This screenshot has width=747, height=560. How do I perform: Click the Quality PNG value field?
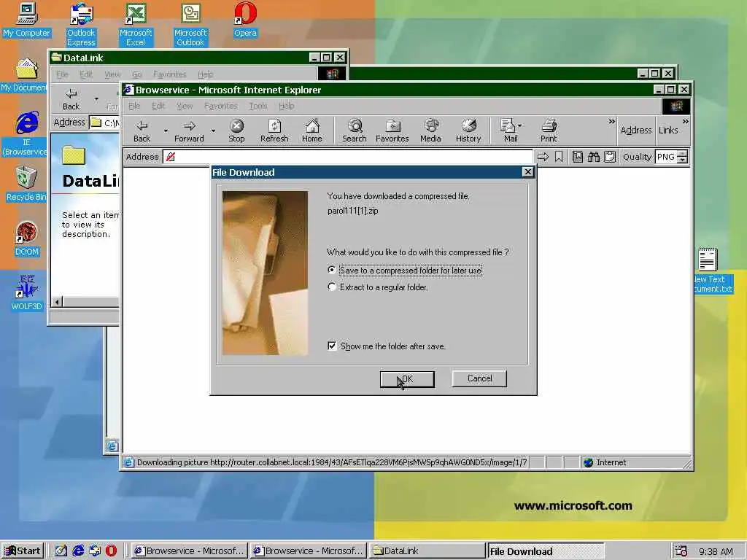(x=666, y=157)
